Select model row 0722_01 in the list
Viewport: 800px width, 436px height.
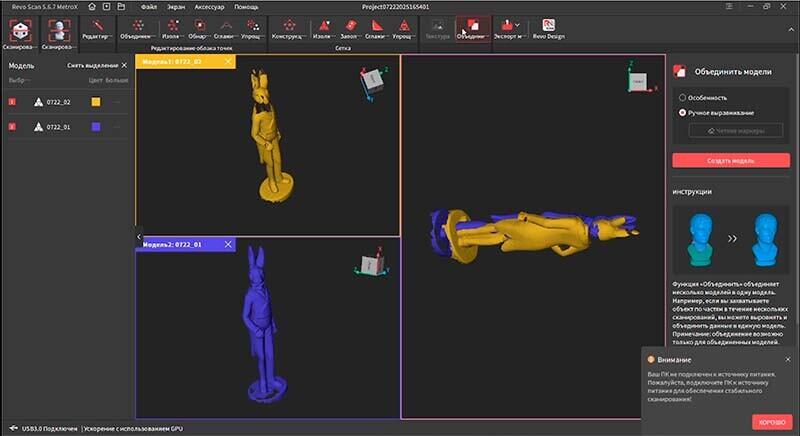(67, 126)
